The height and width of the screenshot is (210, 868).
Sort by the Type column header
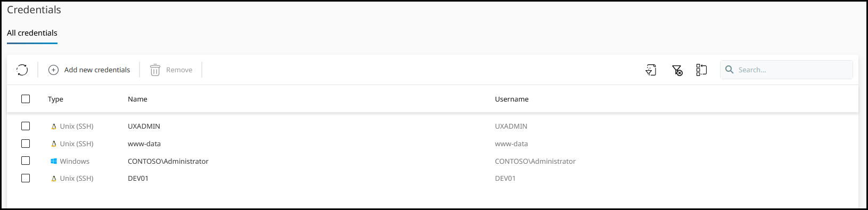[x=55, y=99]
